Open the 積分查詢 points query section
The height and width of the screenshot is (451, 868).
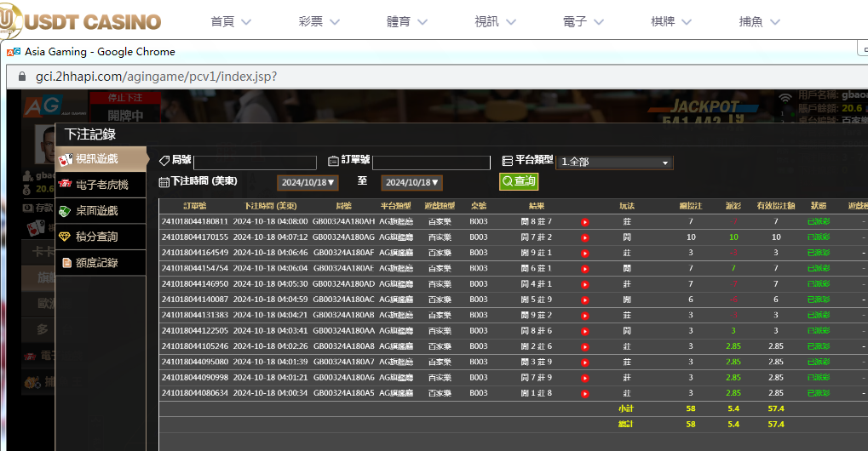[x=97, y=237]
